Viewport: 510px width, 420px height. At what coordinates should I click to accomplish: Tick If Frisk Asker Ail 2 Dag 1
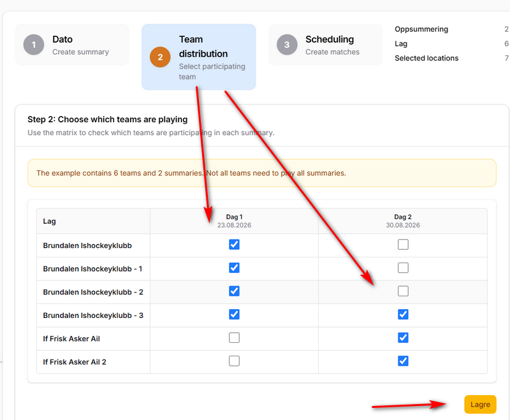click(x=234, y=361)
